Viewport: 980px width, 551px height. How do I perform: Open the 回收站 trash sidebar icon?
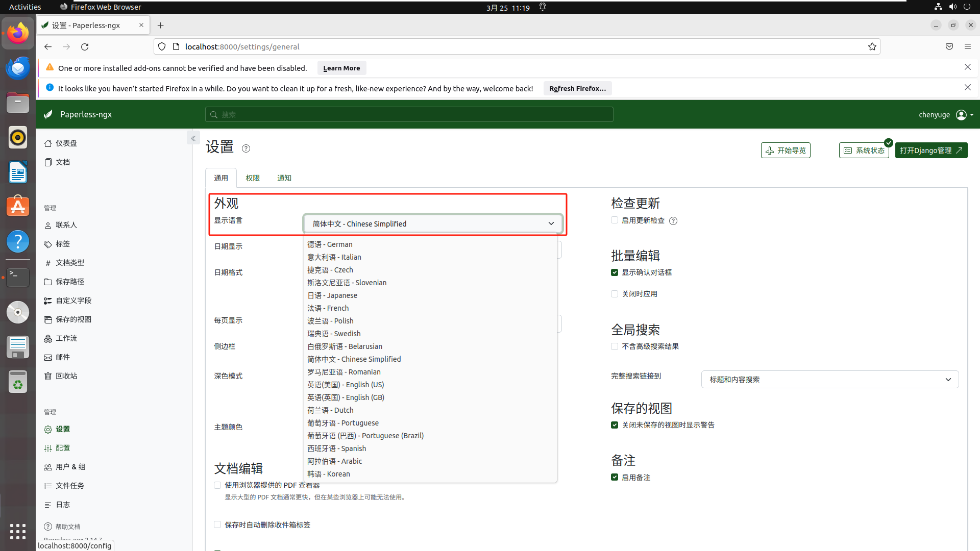tap(48, 376)
